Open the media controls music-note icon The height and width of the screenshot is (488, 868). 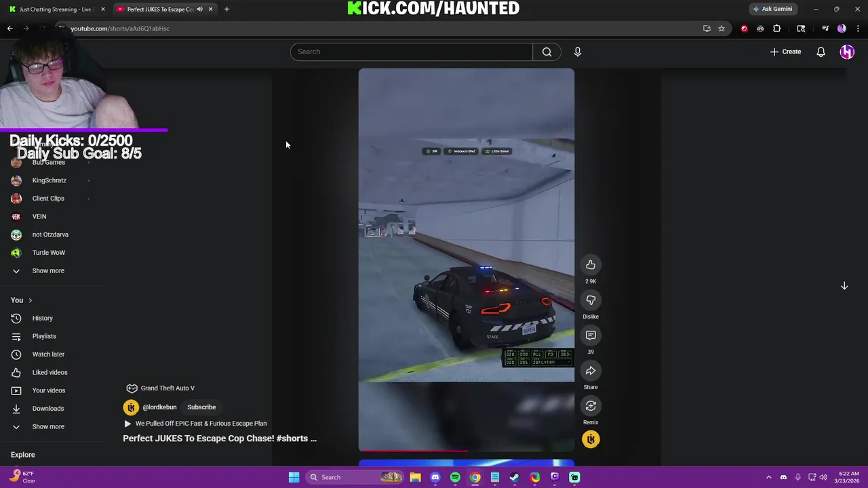click(825, 28)
